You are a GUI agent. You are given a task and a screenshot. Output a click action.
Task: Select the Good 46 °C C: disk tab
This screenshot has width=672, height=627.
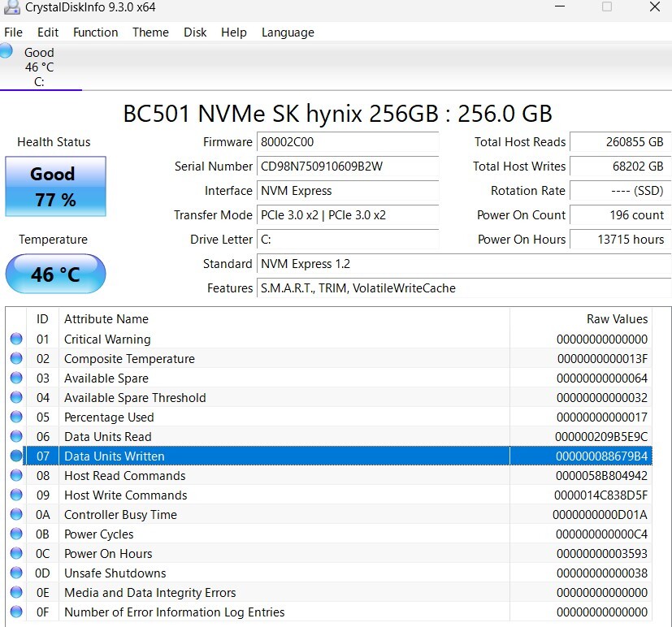click(39, 67)
